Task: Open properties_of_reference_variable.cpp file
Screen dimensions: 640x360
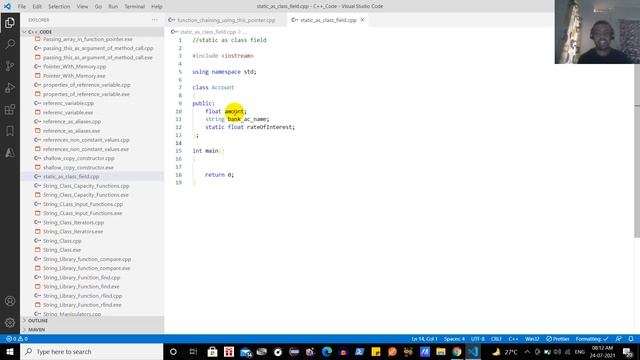Action: click(x=87, y=85)
